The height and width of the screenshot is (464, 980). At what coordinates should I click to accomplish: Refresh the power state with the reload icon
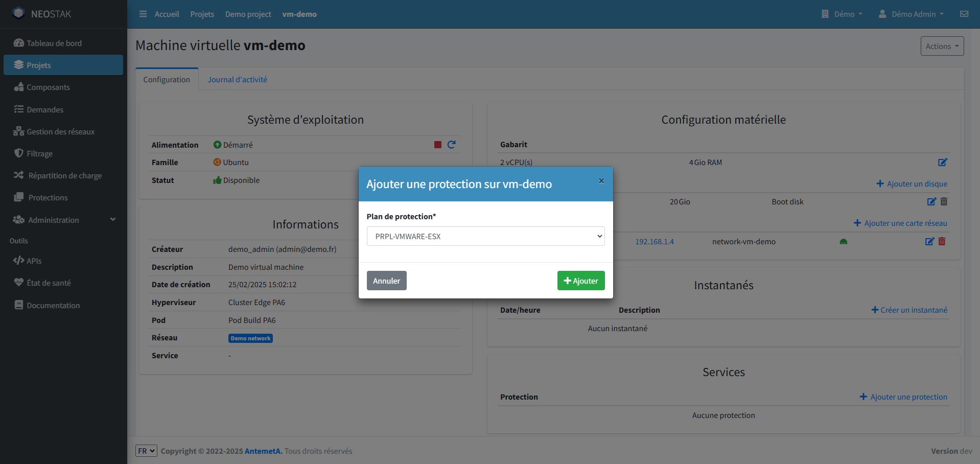(452, 145)
